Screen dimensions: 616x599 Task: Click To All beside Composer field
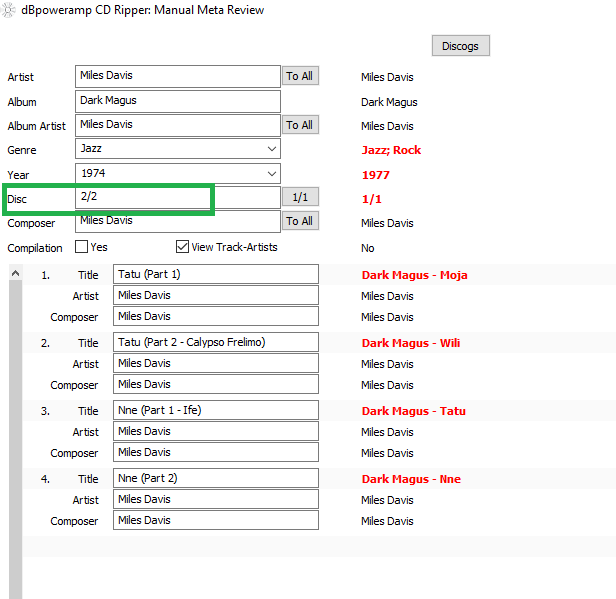[x=299, y=221]
